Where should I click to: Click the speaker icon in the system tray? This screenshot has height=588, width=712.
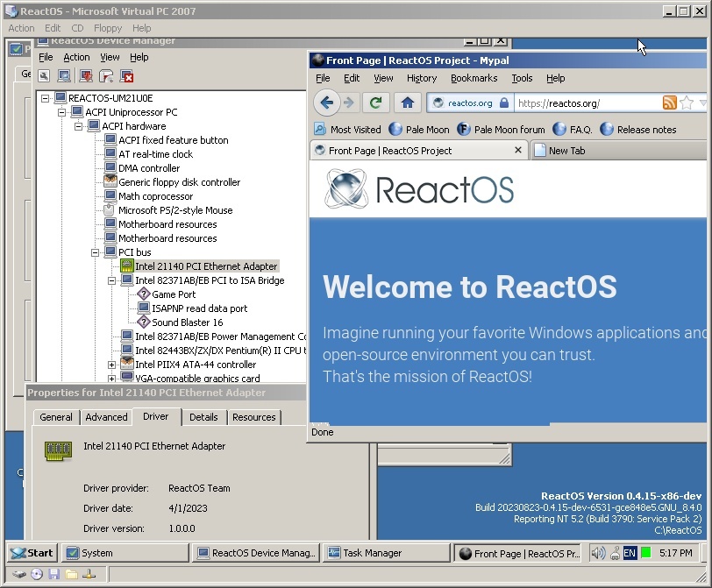[600, 553]
